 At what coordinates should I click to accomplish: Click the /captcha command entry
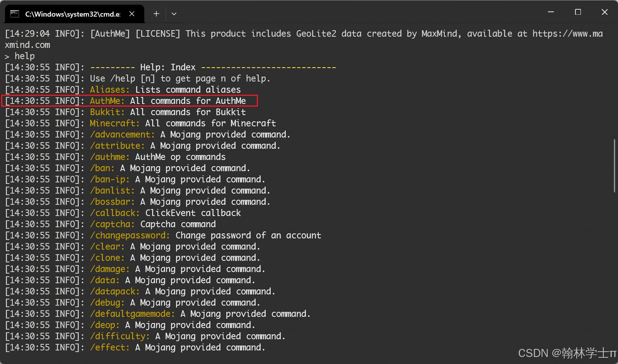pyautogui.click(x=153, y=224)
